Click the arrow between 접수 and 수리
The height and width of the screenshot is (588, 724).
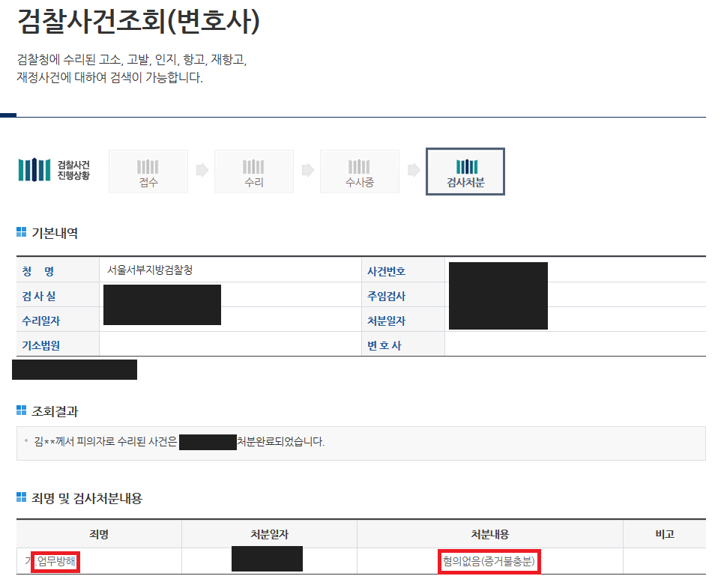pos(201,171)
